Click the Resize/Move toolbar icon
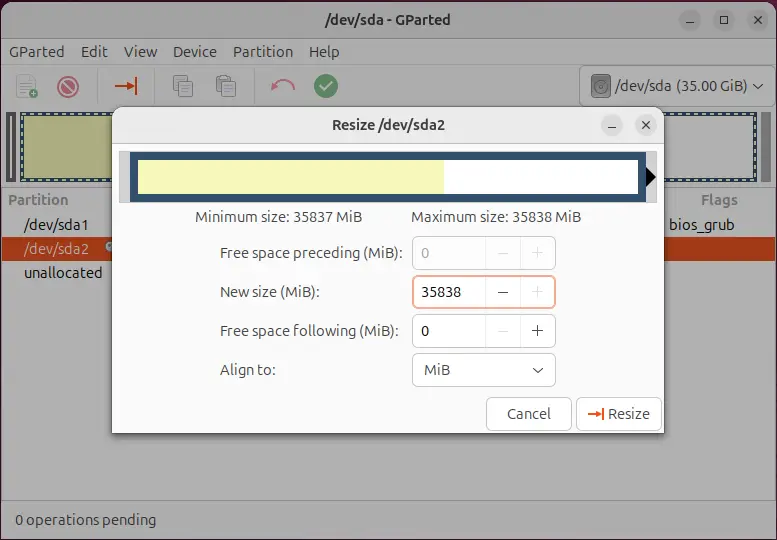777x540 pixels. [126, 86]
